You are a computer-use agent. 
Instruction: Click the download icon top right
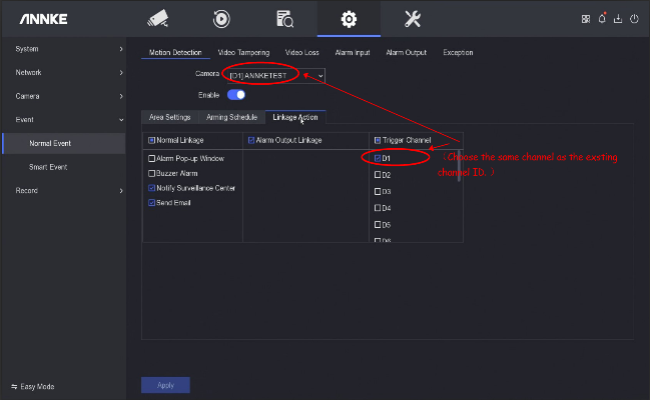tap(618, 19)
